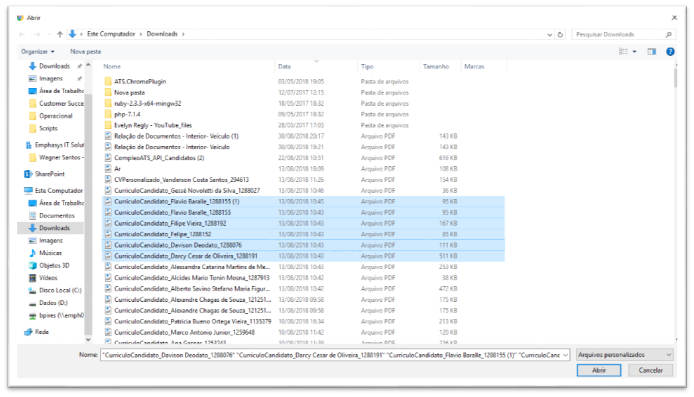The image size is (694, 397).
Task: Select Evelyn Regly - YouTube_files folder
Action: [303, 125]
